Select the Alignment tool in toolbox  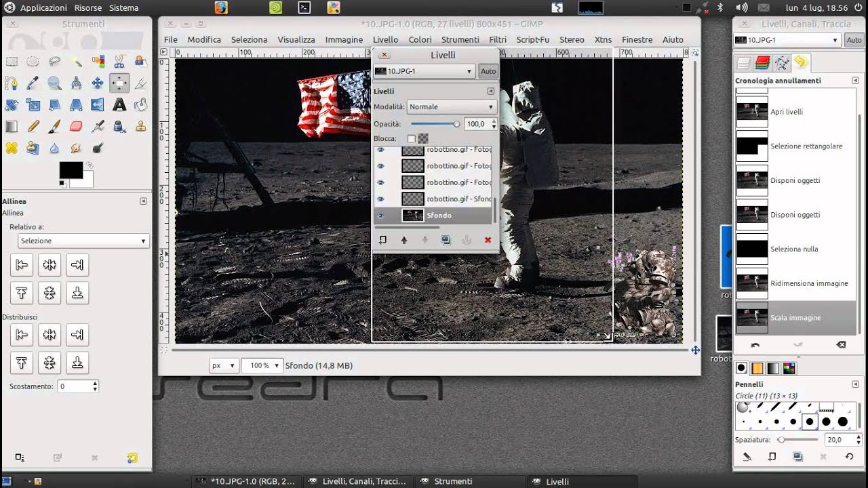119,83
